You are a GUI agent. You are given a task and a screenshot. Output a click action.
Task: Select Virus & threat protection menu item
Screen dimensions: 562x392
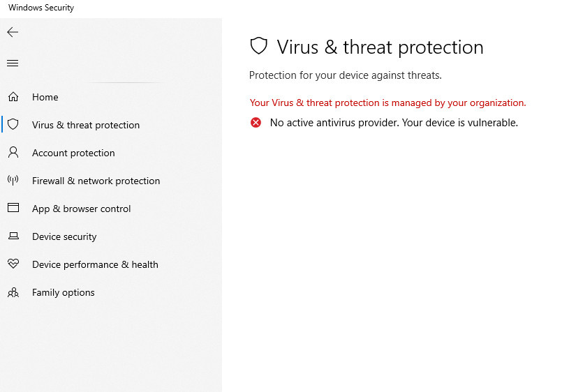(86, 125)
